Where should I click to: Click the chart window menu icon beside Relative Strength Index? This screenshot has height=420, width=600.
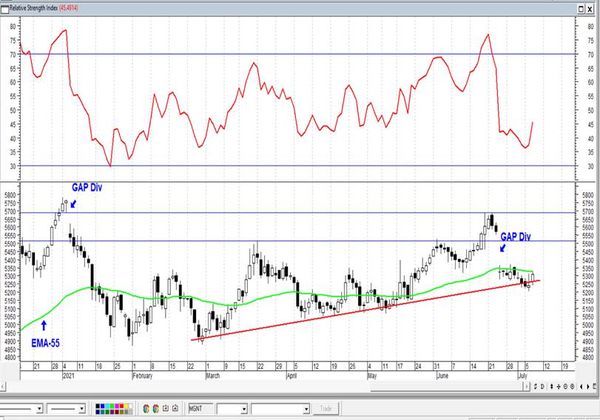5,8
